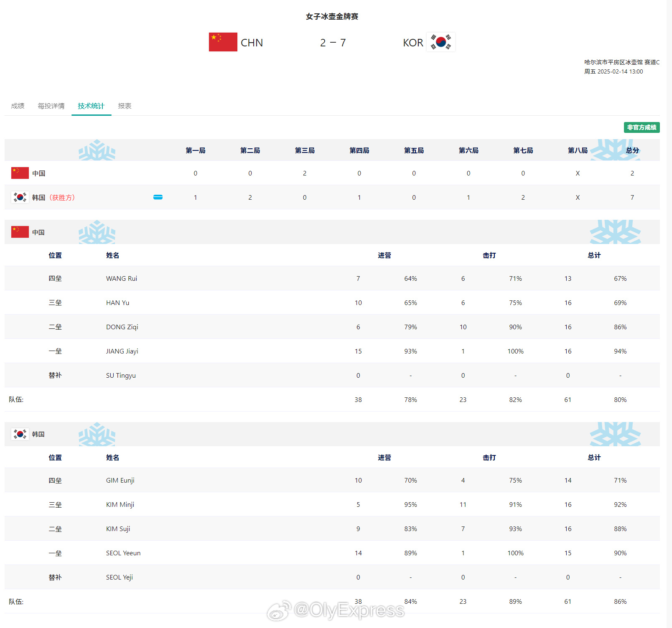Image resolution: width=672 pixels, height=628 pixels.
Task: Click the 总计 header in Korea's table
Action: click(594, 458)
